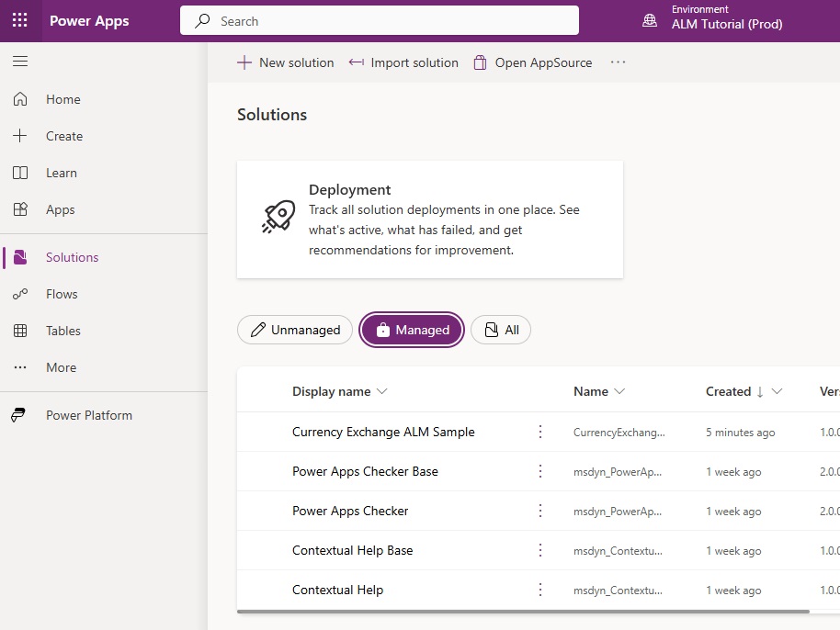Select the All solutions filter pill
840x630 pixels.
coord(500,330)
